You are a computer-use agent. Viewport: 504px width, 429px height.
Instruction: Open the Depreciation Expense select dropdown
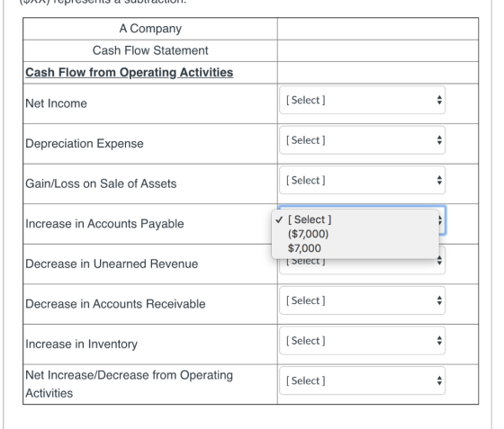tap(362, 140)
